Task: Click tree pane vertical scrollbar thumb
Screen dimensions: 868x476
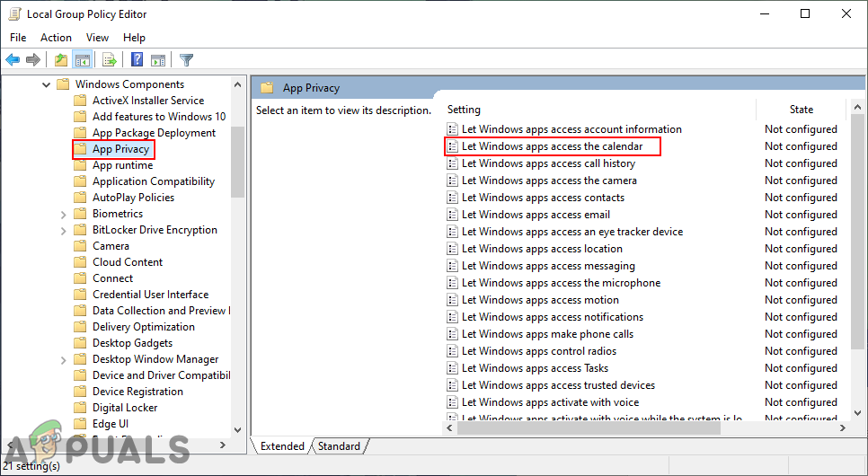Action: [237, 163]
